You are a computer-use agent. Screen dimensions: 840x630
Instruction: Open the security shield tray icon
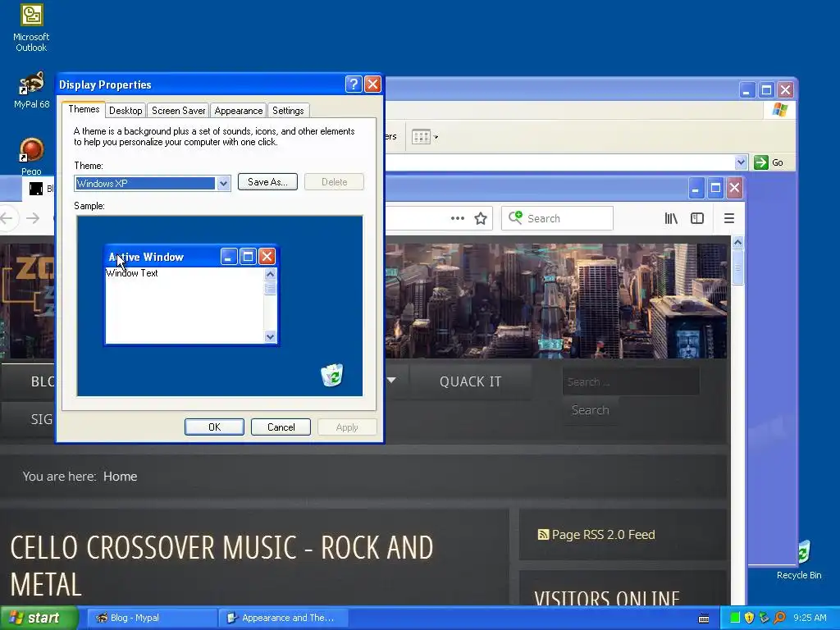(750, 618)
